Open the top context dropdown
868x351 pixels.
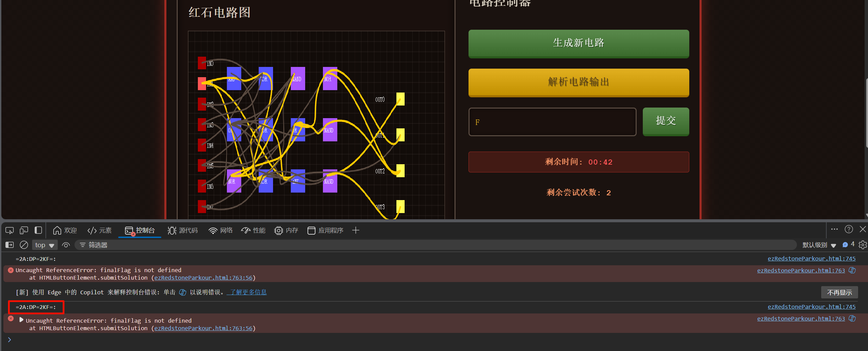(44, 245)
